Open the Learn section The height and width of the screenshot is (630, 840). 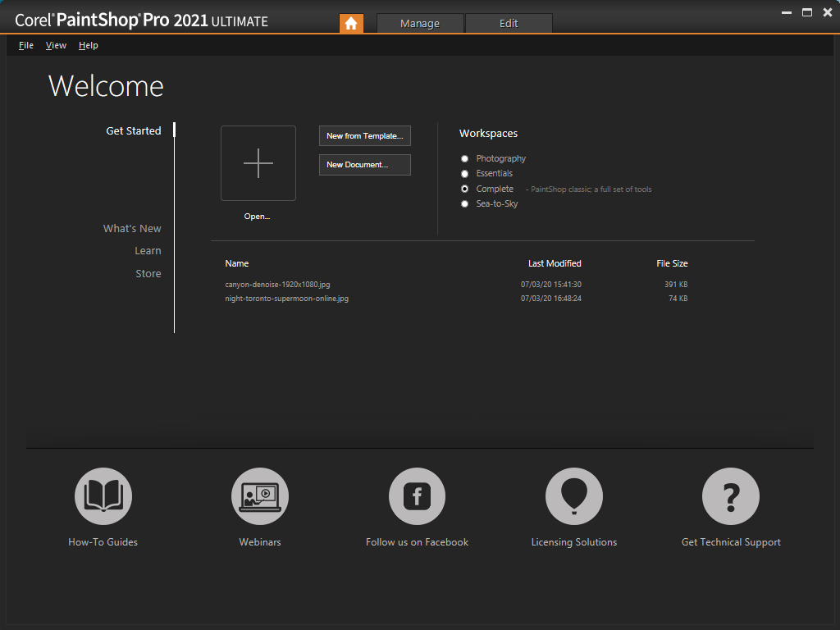(x=148, y=251)
